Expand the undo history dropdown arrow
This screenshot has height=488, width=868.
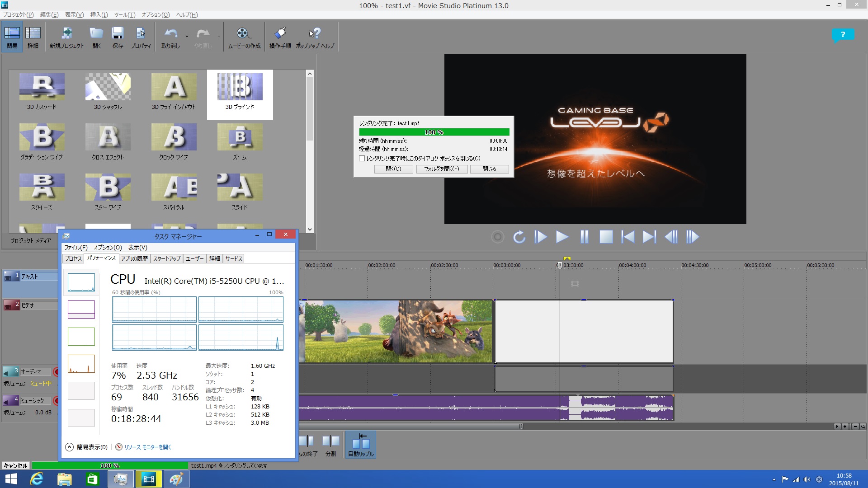(187, 37)
